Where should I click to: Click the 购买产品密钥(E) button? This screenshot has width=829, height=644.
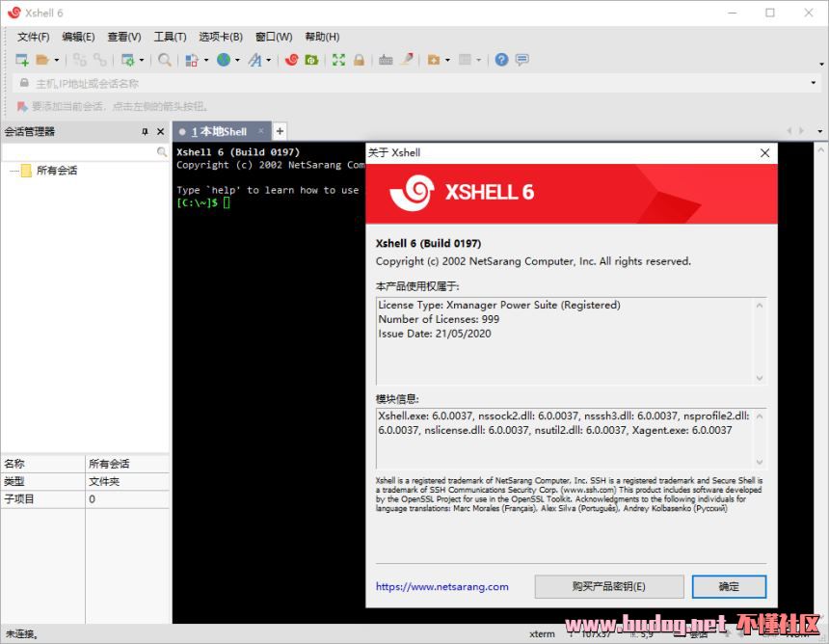pyautogui.click(x=609, y=586)
